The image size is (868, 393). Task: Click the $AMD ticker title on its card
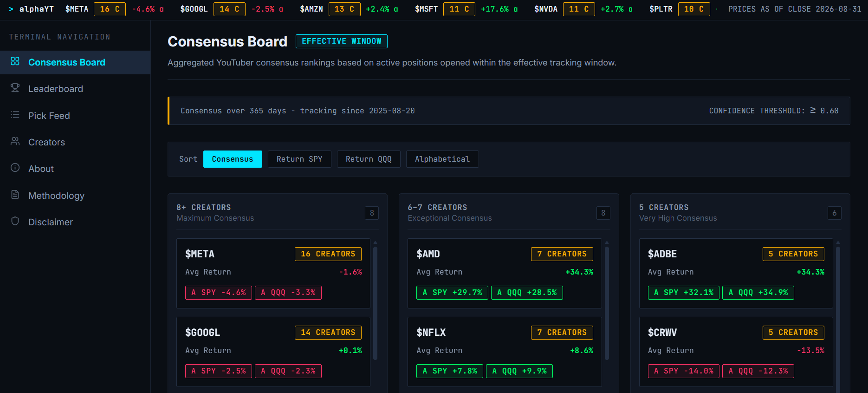(x=428, y=254)
